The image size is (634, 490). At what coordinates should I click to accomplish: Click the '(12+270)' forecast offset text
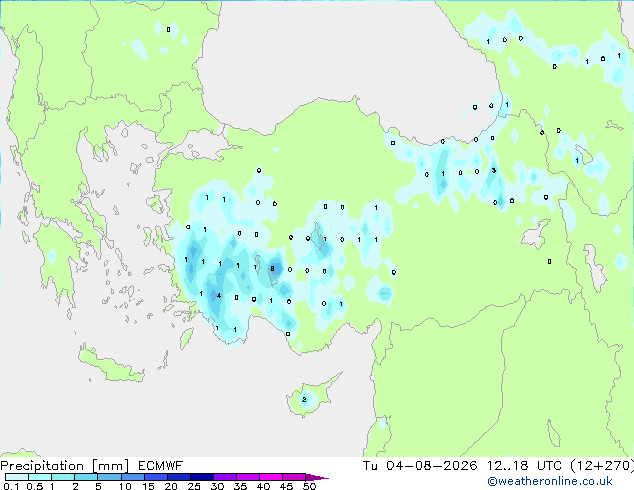pyautogui.click(x=602, y=466)
